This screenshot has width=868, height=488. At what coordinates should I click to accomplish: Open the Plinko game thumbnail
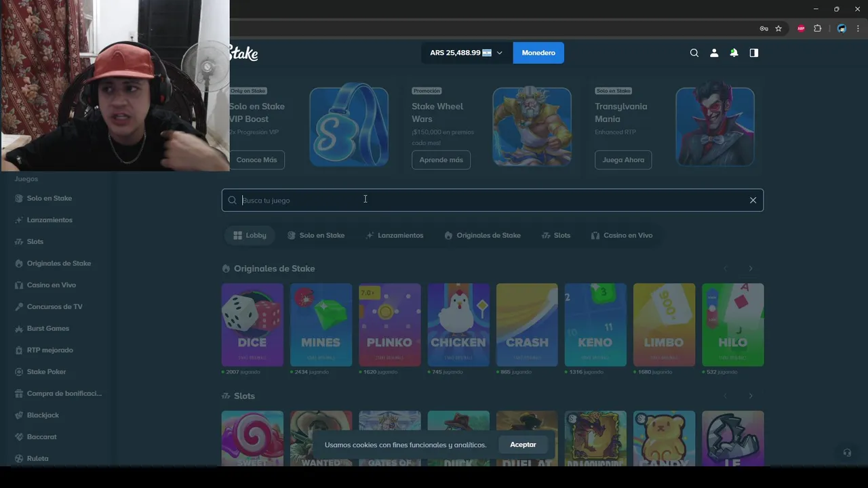[389, 325]
